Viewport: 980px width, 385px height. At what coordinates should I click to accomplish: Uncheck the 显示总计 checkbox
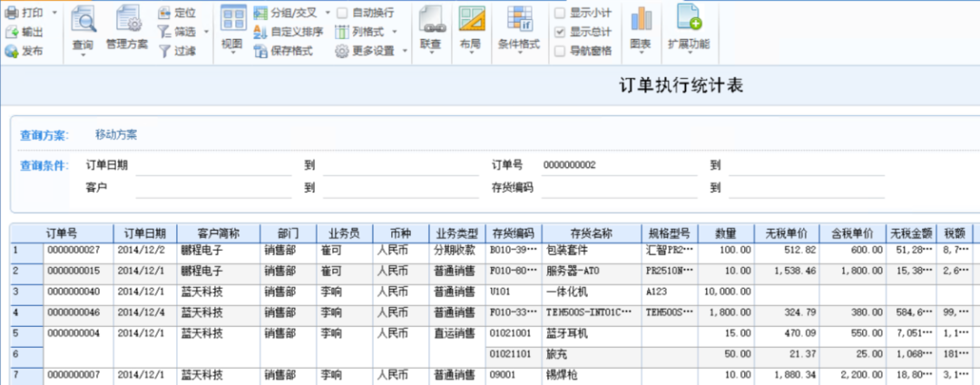coord(560,32)
